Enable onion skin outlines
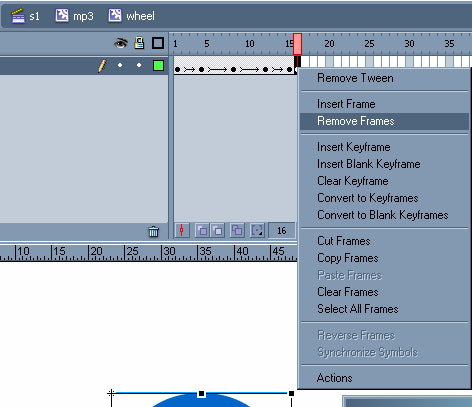This screenshot has width=472, height=407. coord(217,230)
